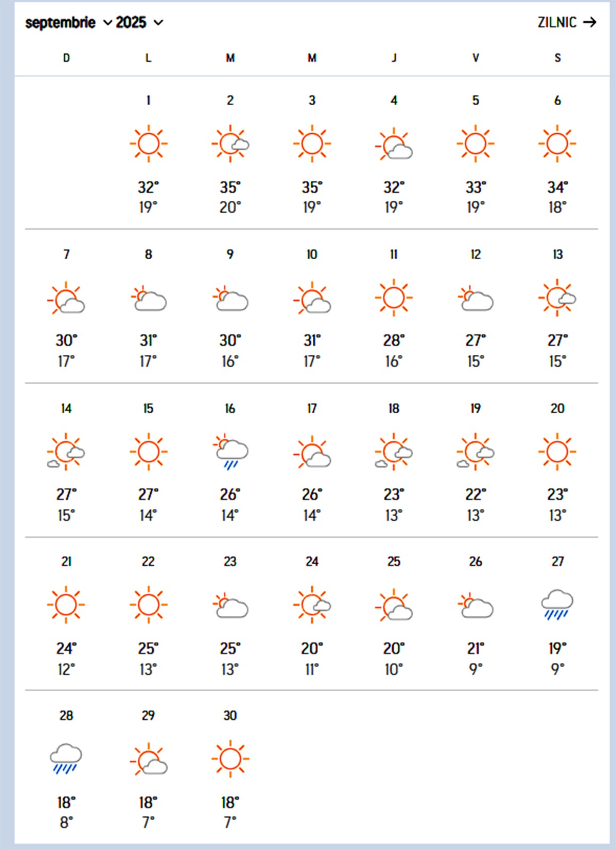616x850 pixels.
Task: Click the cloudy icon on September 23
Action: click(230, 606)
